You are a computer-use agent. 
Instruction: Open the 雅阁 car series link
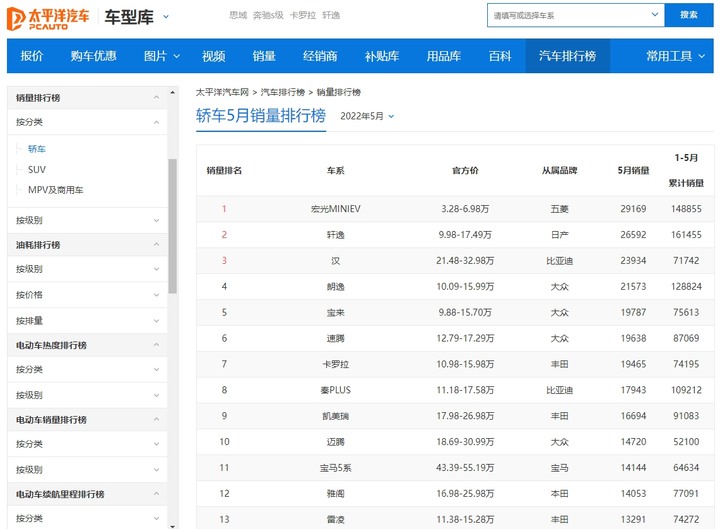click(336, 494)
